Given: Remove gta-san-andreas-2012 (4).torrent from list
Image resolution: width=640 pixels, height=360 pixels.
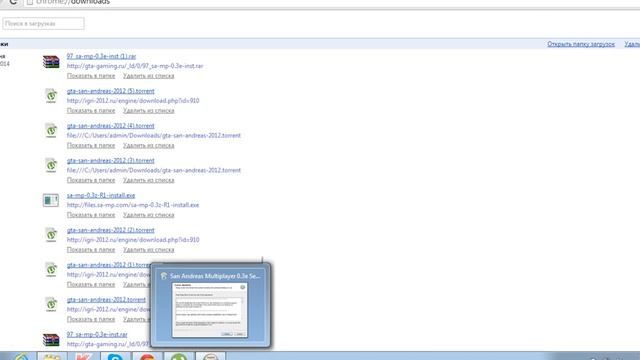Looking at the screenshot, I should [x=149, y=145].
